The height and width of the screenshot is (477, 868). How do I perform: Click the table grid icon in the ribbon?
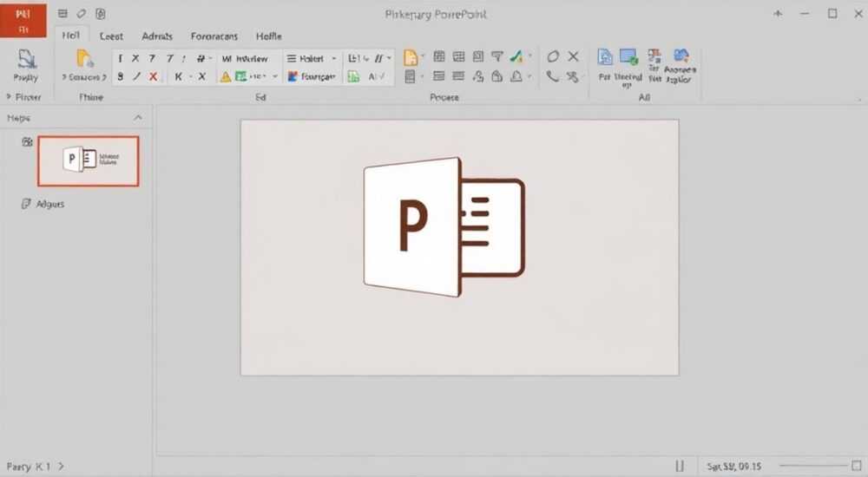click(439, 56)
